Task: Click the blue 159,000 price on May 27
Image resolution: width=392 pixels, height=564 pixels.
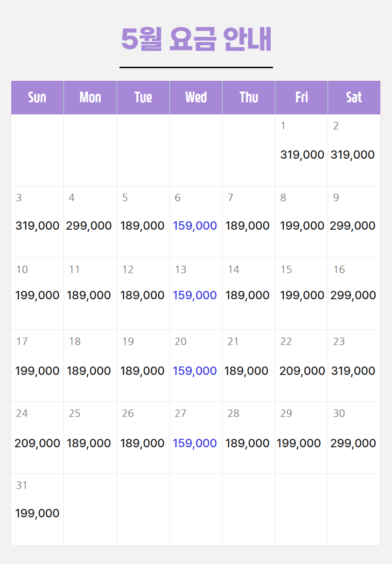Action: click(195, 443)
